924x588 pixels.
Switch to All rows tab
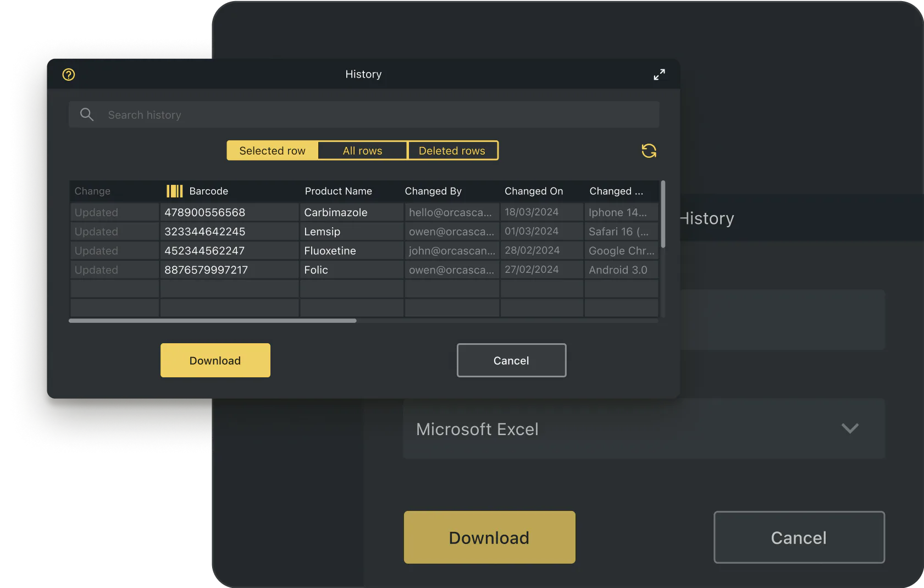pyautogui.click(x=363, y=151)
